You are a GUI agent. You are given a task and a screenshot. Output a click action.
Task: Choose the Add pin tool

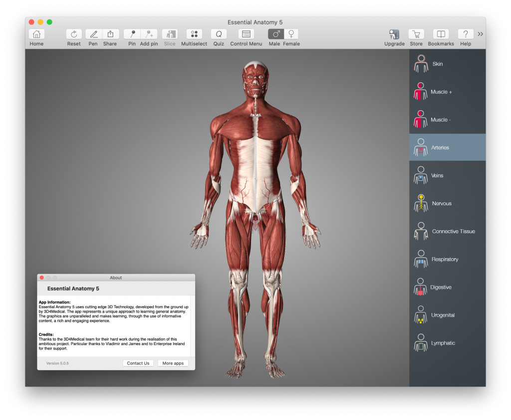pos(149,34)
